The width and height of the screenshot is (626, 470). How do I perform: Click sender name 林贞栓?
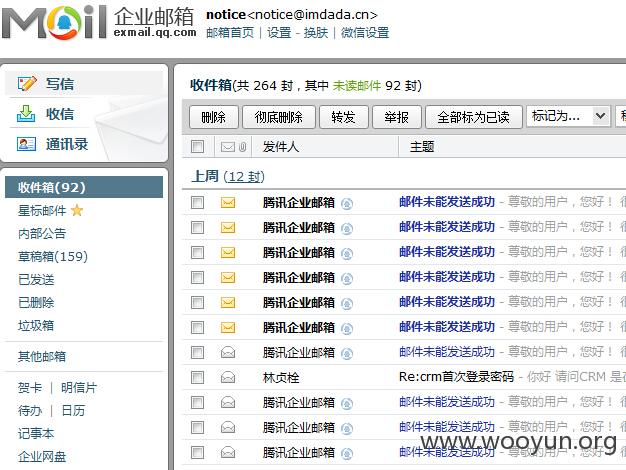[281, 377]
